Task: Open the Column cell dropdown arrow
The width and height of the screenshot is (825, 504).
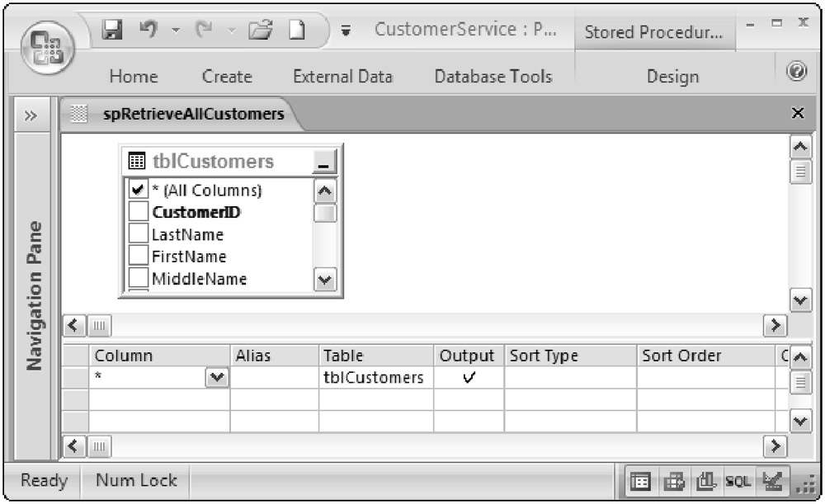Action: (x=218, y=378)
